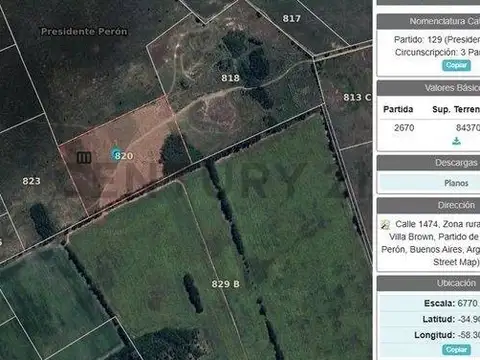Click the Presidente Perón map label
This screenshot has width=480, height=360.
coord(84,32)
